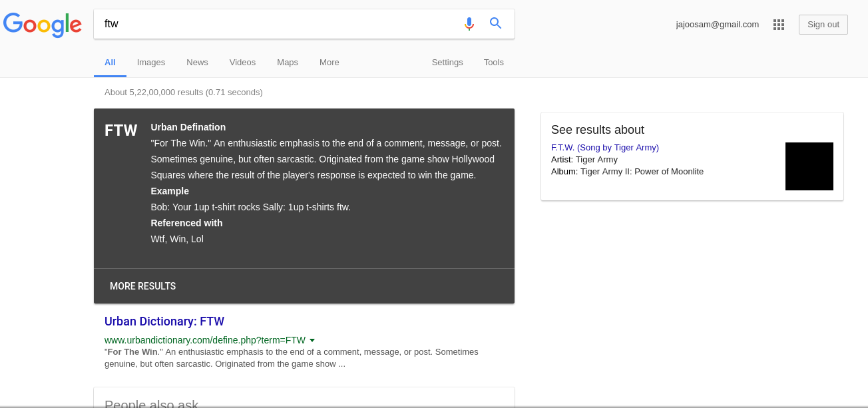Image resolution: width=868 pixels, height=408 pixels.
Task: Open search Tools options
Action: coord(494,62)
